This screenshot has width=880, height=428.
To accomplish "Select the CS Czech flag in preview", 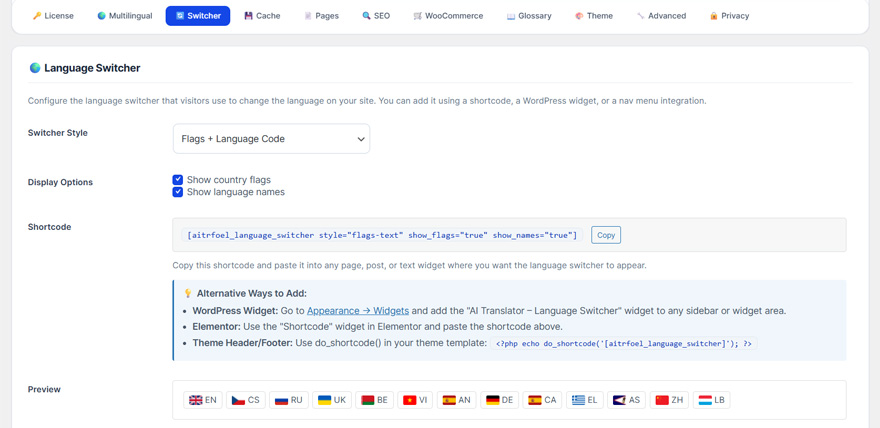I will (x=245, y=400).
